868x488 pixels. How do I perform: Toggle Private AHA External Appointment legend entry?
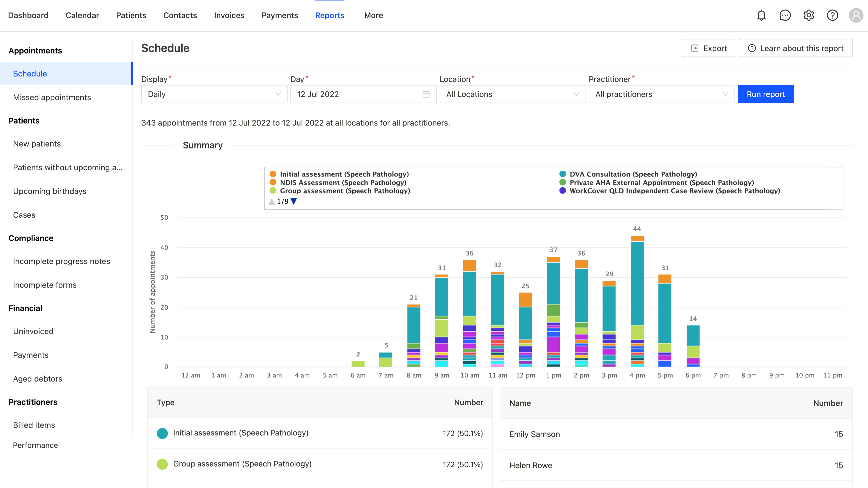click(657, 182)
